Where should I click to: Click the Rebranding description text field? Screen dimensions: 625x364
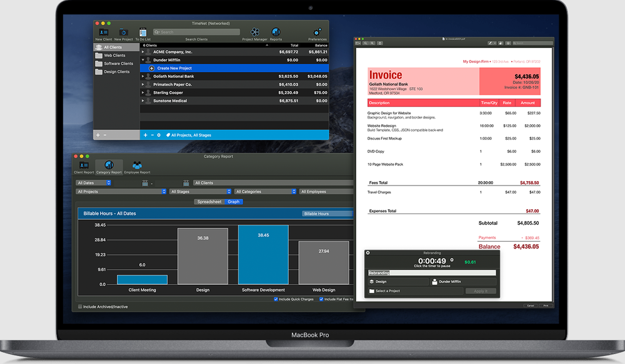coord(432,273)
